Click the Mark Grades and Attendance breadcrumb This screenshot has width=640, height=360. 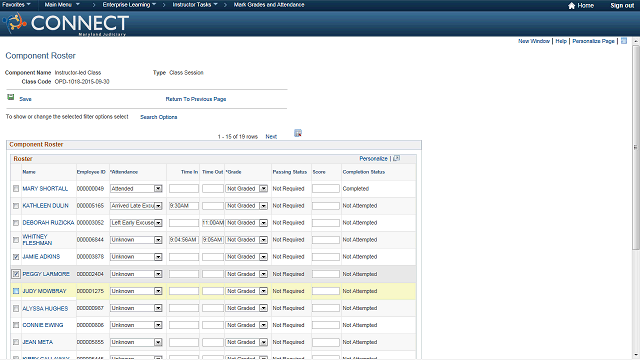pyautogui.click(x=269, y=5)
